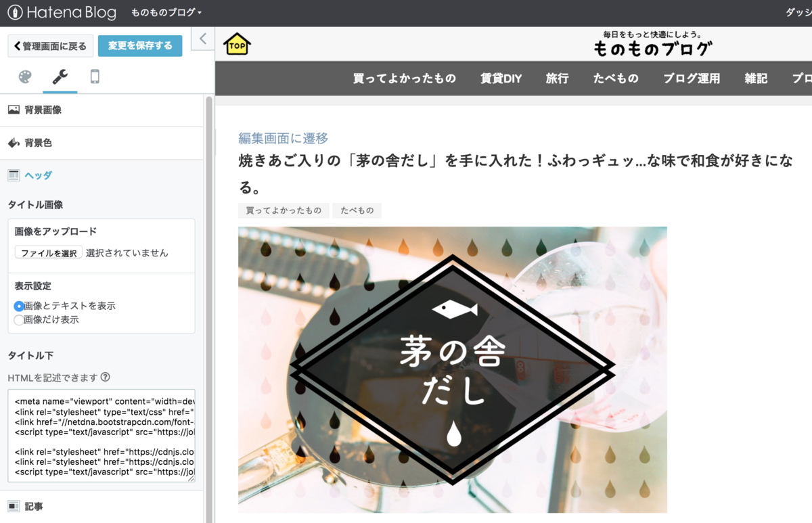Select the wrench customize tab
812x523 pixels.
(x=60, y=77)
